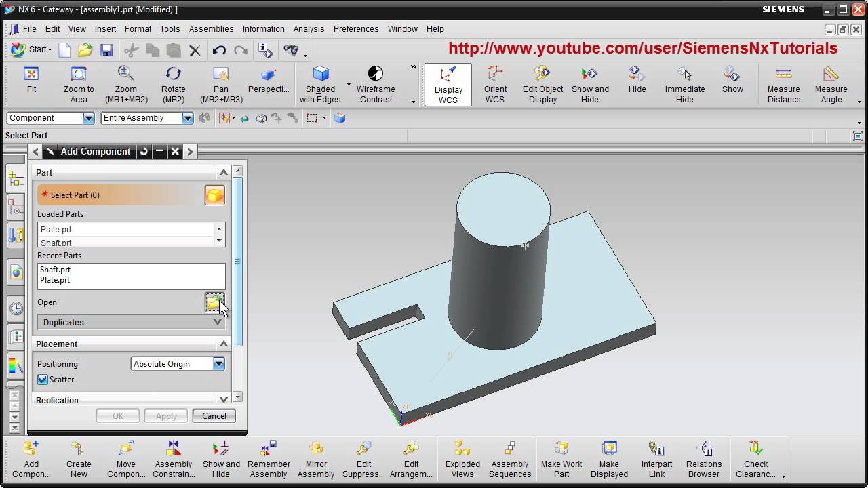Click the Object Information icon
Viewport: 868px width, 488px height.
(265, 49)
